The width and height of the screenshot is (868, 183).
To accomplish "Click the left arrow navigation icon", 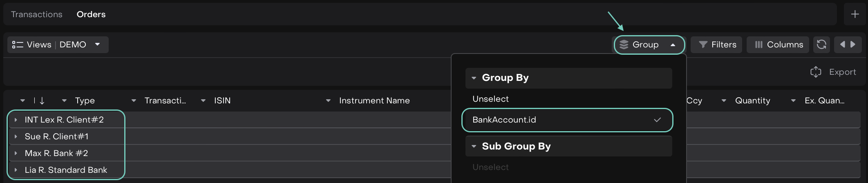I will point(842,45).
